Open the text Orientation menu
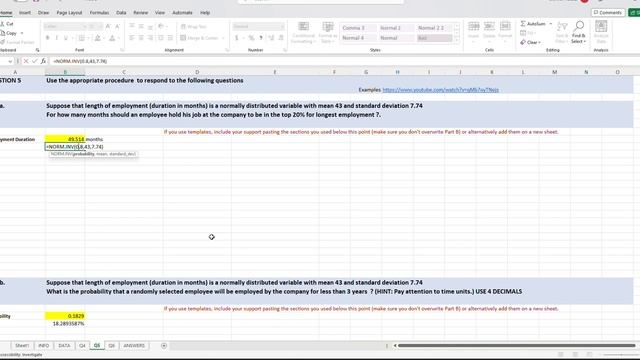 (x=162, y=27)
